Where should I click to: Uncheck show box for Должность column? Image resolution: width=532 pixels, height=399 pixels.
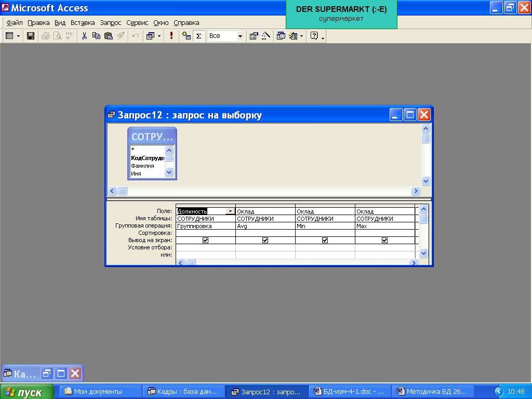pyautogui.click(x=205, y=240)
